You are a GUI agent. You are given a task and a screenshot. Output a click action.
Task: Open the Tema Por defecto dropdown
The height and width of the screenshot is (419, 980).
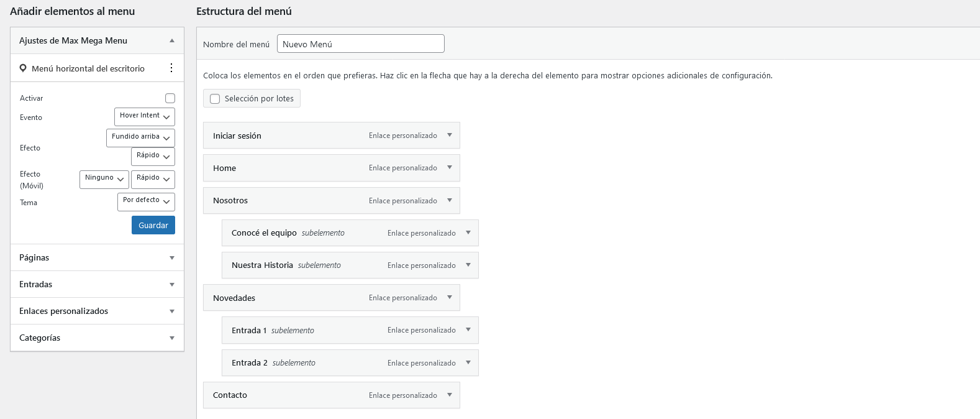pyautogui.click(x=146, y=201)
